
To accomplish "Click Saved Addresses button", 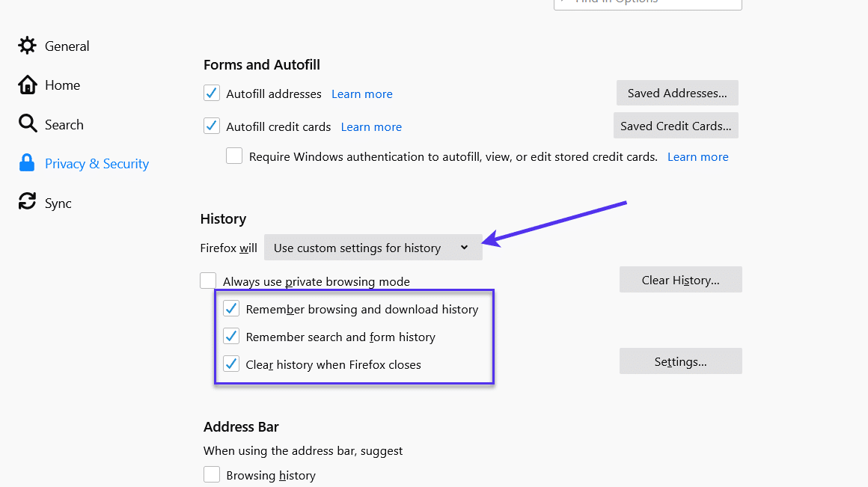I will [676, 93].
